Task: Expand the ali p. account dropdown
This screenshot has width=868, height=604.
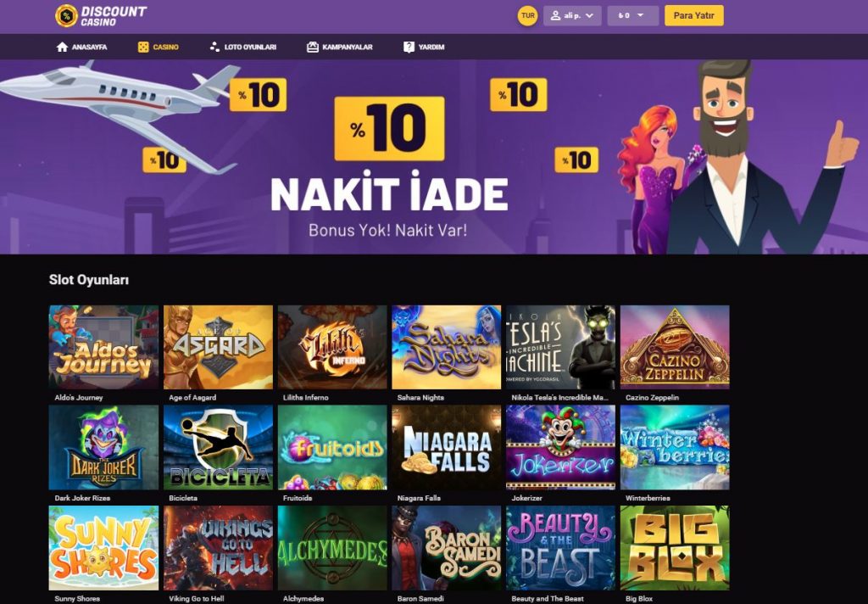Action: (x=572, y=15)
